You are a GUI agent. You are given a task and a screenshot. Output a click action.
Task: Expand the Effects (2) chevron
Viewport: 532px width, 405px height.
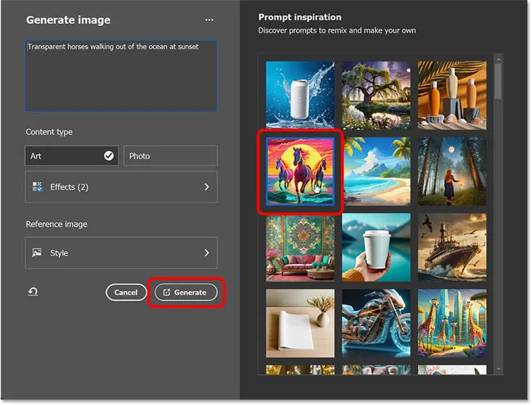[206, 187]
